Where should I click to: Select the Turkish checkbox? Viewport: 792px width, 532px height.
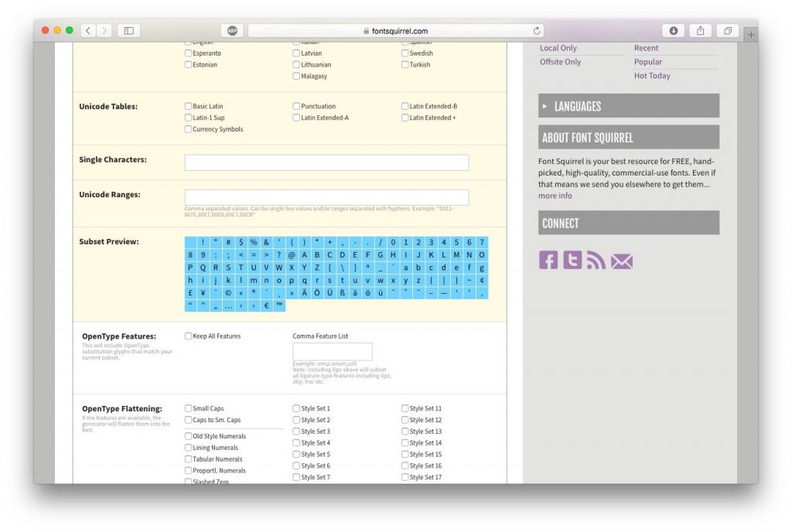tap(405, 65)
